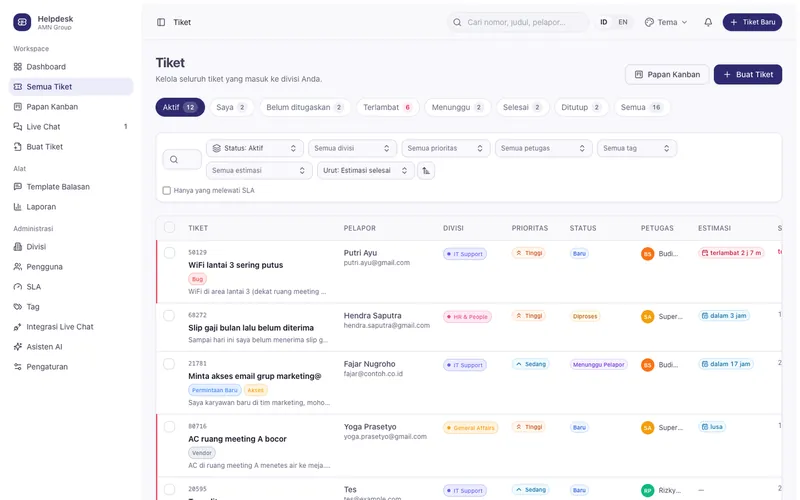Screen dimensions: 800x500
Task: Open ticket WiFi lantai 3 sering putus
Action: point(235,265)
